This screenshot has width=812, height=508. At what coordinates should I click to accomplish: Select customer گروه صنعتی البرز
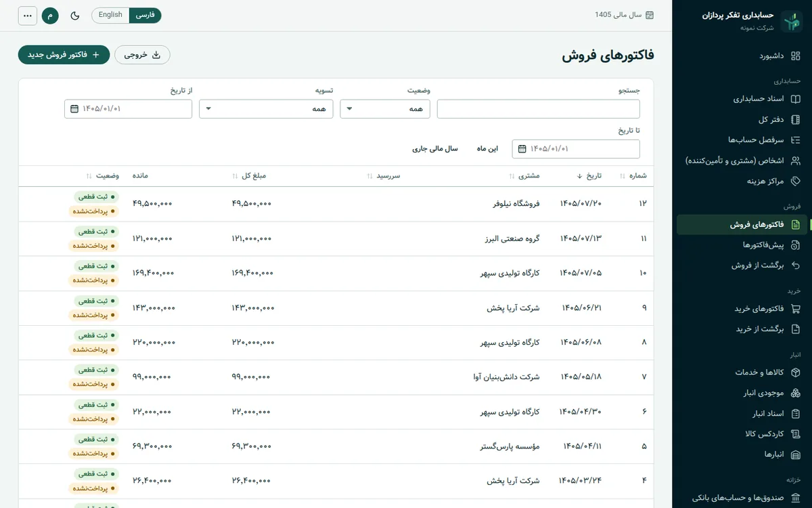pyautogui.click(x=512, y=238)
